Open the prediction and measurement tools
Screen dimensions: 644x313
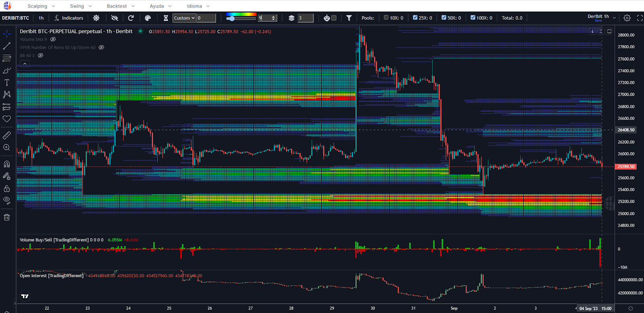pyautogui.click(x=7, y=107)
